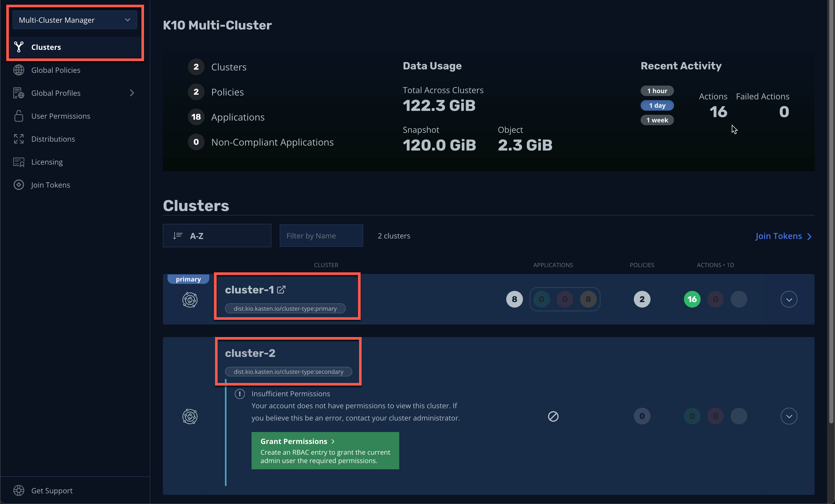Click the cluster-type:secondary label tag
The width and height of the screenshot is (835, 504).
[289, 372]
